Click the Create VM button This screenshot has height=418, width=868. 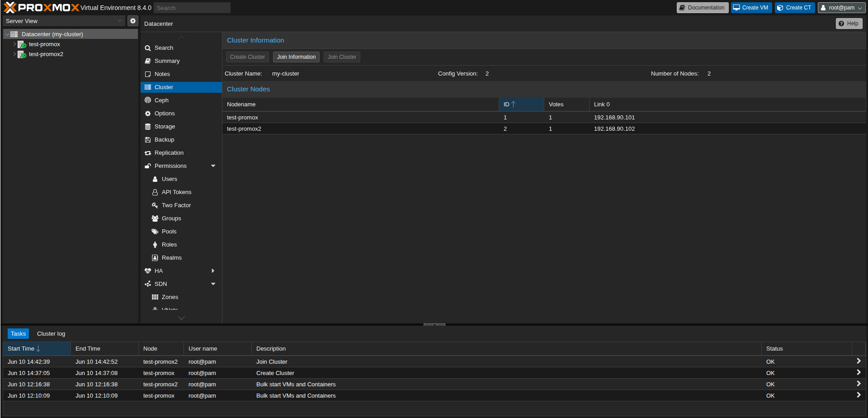(751, 8)
